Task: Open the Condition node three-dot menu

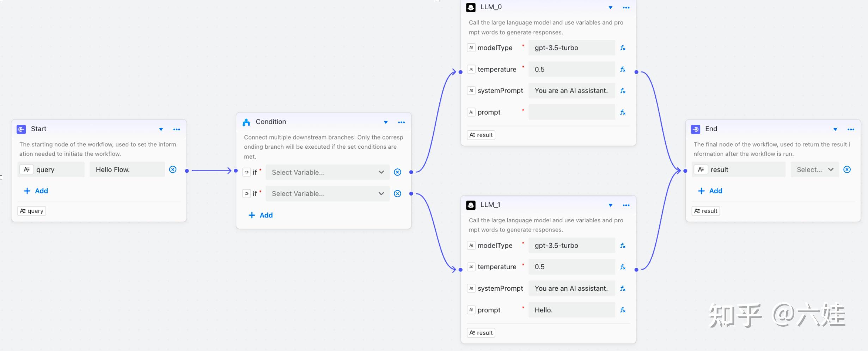Action: pos(401,122)
